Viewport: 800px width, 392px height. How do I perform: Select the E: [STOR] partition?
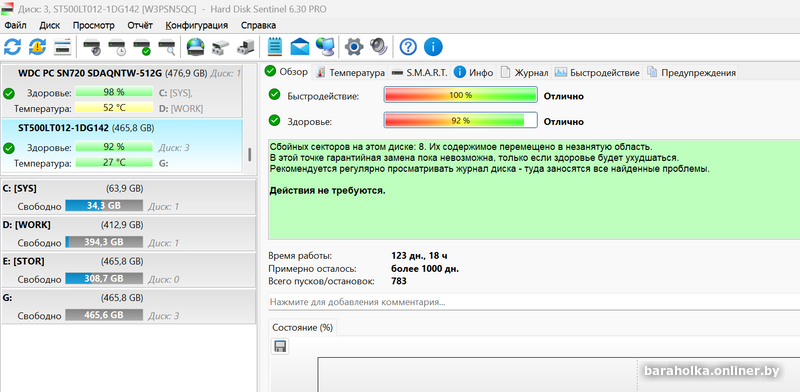(128, 271)
